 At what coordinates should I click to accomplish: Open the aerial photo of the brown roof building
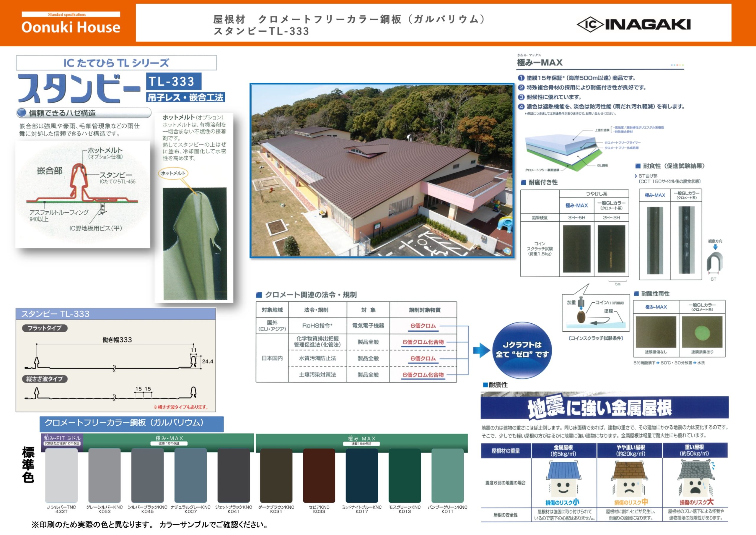coord(382,171)
